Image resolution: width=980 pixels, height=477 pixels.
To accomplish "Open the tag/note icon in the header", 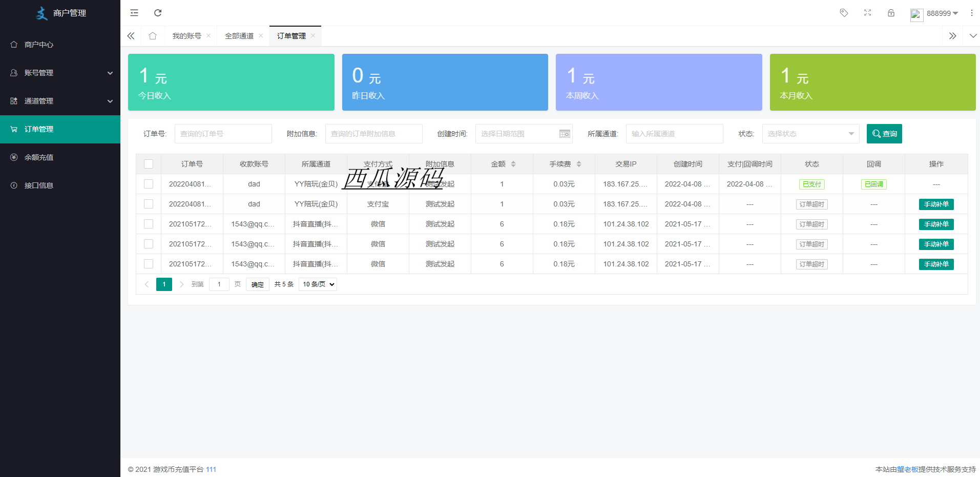I will click(844, 13).
